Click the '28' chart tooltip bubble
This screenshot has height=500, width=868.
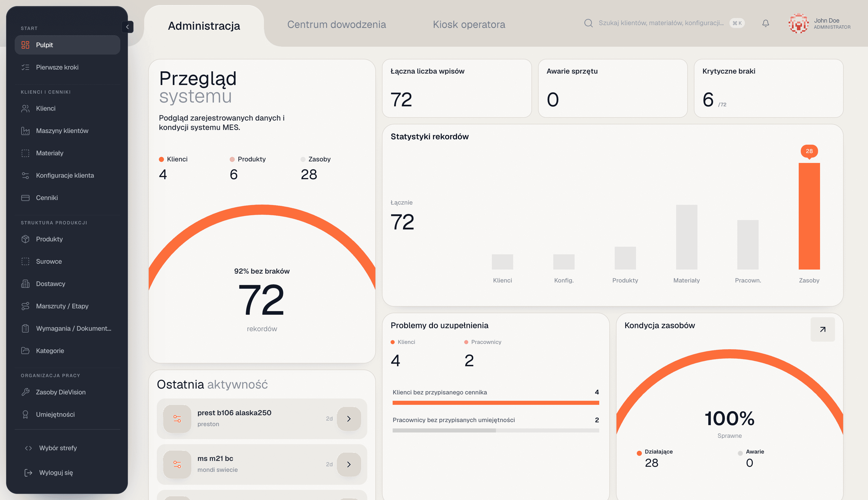pyautogui.click(x=809, y=151)
